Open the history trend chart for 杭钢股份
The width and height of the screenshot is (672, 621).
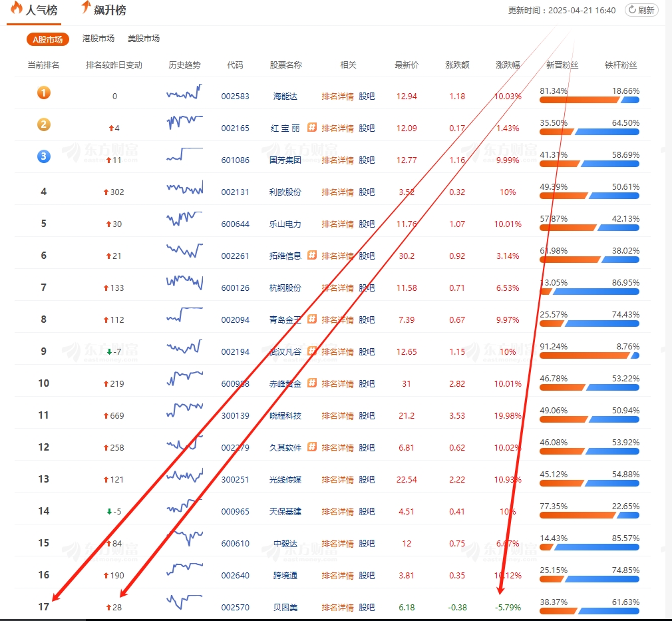(184, 282)
